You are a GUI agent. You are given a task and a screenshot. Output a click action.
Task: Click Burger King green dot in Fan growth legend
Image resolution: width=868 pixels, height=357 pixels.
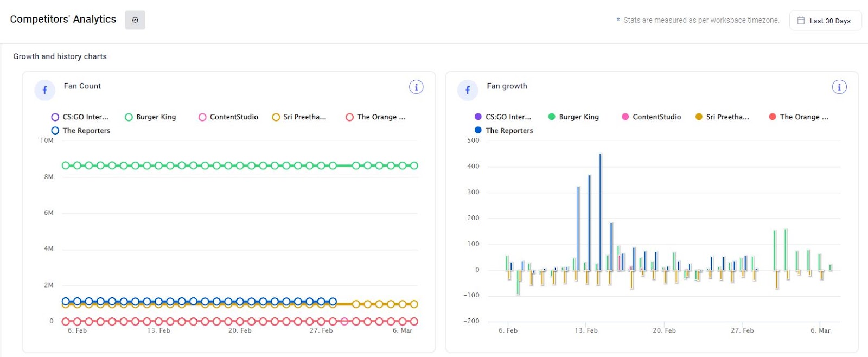tap(552, 117)
